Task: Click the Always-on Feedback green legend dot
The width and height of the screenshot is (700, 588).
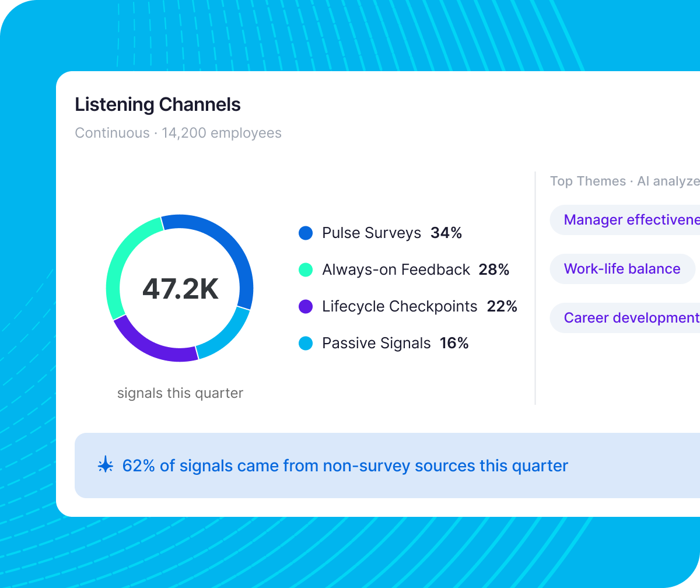Action: click(306, 269)
